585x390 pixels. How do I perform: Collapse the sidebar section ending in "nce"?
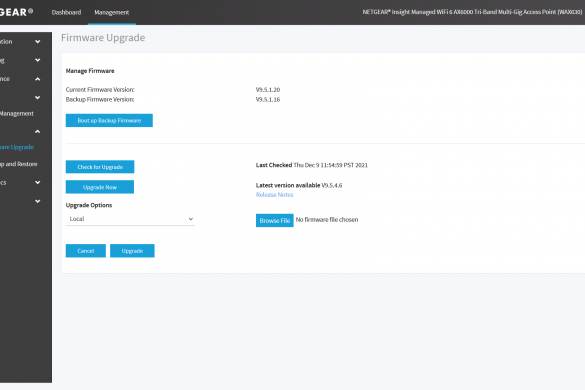(x=37, y=79)
